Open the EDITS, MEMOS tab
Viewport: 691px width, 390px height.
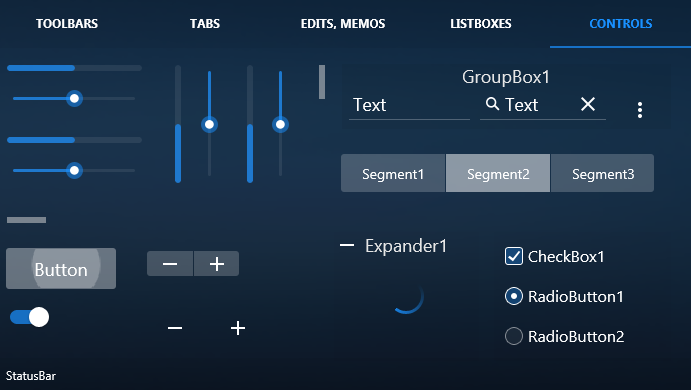tap(343, 23)
